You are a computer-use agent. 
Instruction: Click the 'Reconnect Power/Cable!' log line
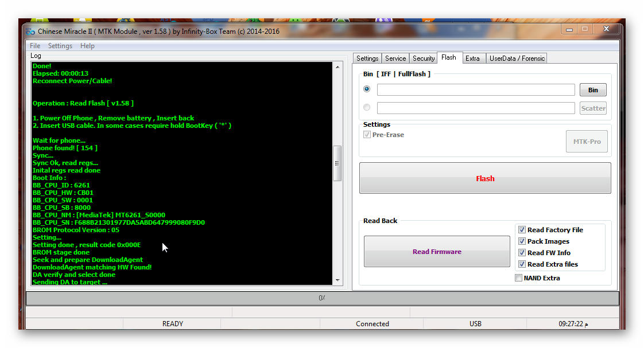[72, 81]
